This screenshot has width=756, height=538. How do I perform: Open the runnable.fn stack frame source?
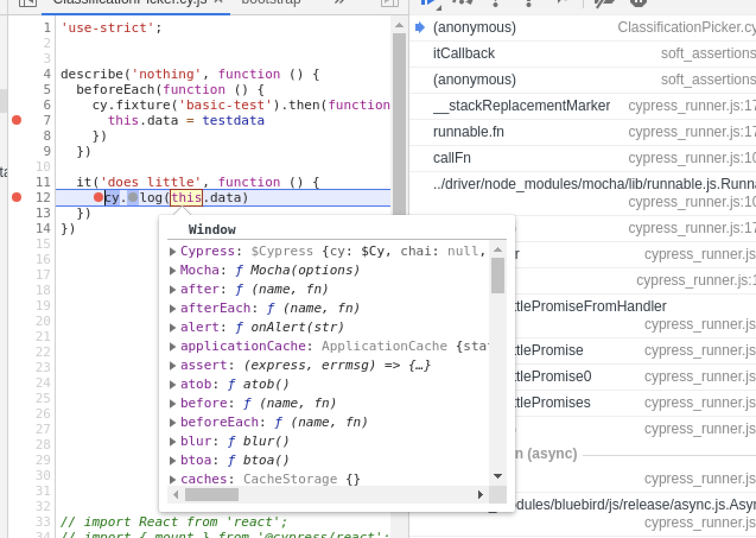pos(469,131)
